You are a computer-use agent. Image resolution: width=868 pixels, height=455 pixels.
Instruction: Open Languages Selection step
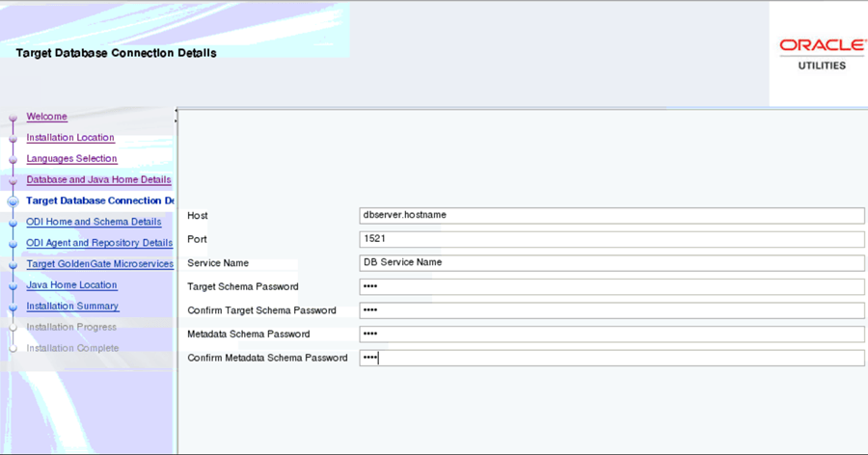coord(72,158)
